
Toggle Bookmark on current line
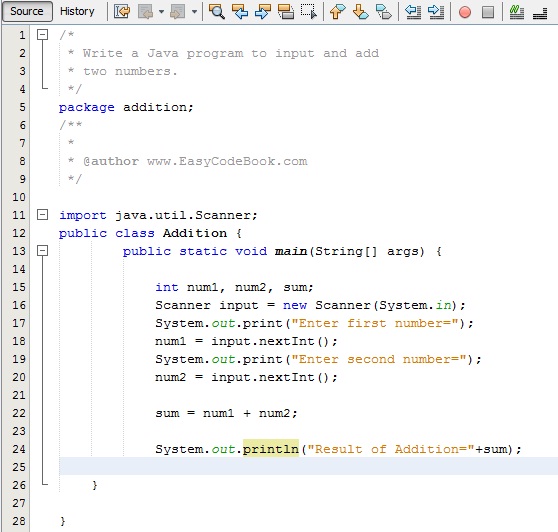click(384, 11)
